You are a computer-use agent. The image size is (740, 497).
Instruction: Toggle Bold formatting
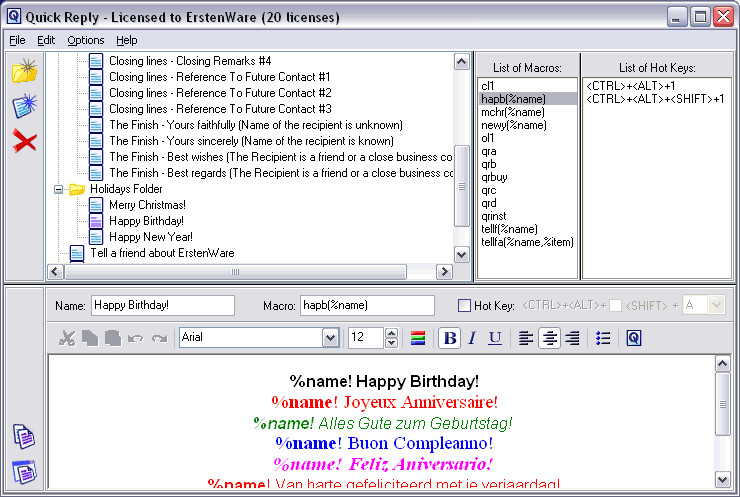[x=450, y=338]
